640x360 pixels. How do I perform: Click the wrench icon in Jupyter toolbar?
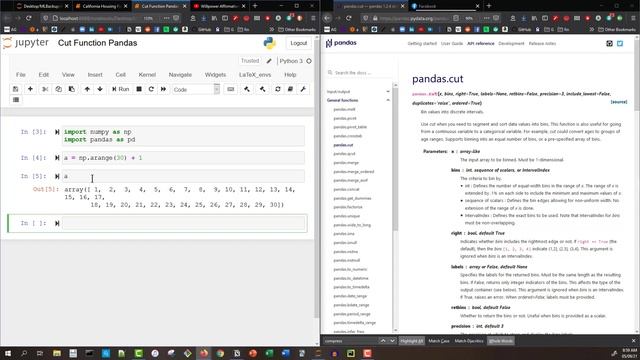303,89
